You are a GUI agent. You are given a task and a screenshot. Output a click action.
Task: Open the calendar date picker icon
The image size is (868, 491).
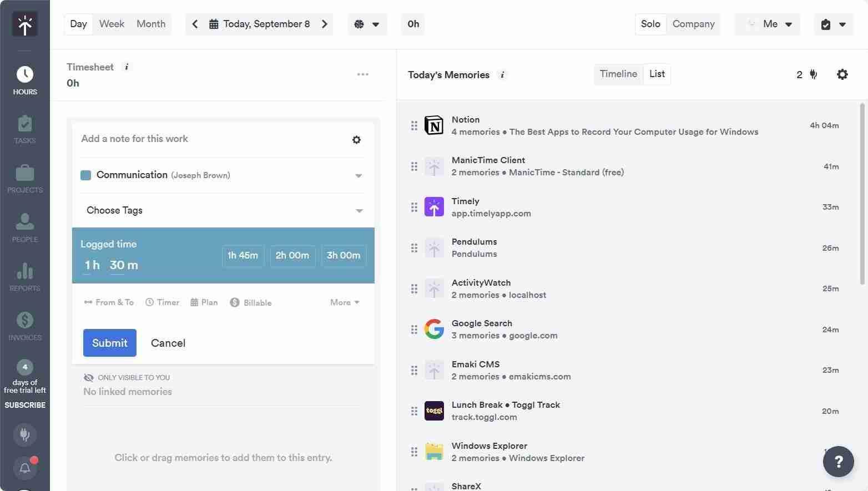(214, 24)
